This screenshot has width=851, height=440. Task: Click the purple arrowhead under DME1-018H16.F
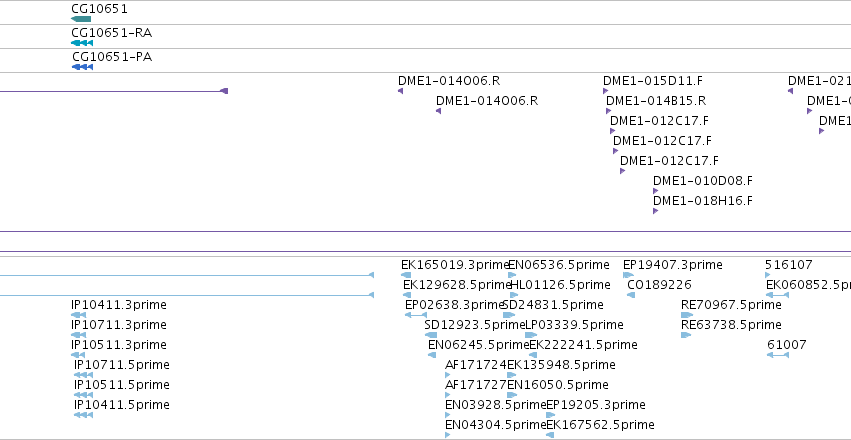[x=655, y=211]
